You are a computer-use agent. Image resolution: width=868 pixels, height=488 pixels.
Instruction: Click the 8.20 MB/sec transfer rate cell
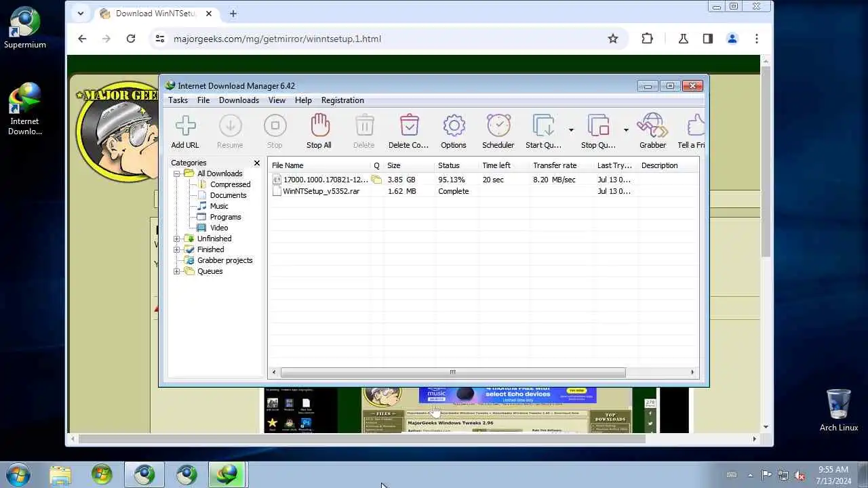(x=554, y=180)
